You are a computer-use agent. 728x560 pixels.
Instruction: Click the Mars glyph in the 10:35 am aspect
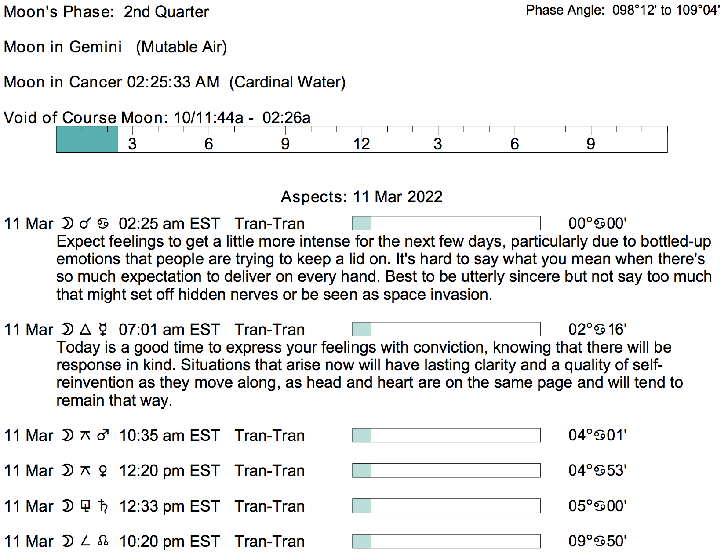coord(103,435)
